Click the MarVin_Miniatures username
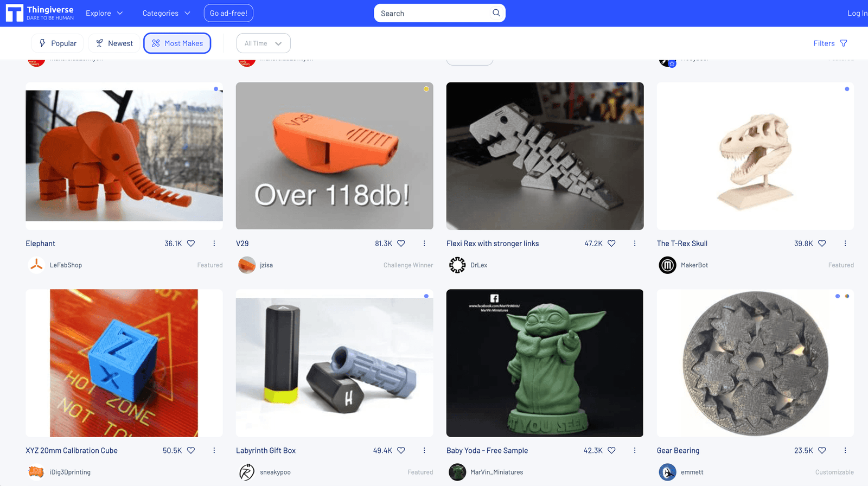This screenshot has width=868, height=486. 497,472
